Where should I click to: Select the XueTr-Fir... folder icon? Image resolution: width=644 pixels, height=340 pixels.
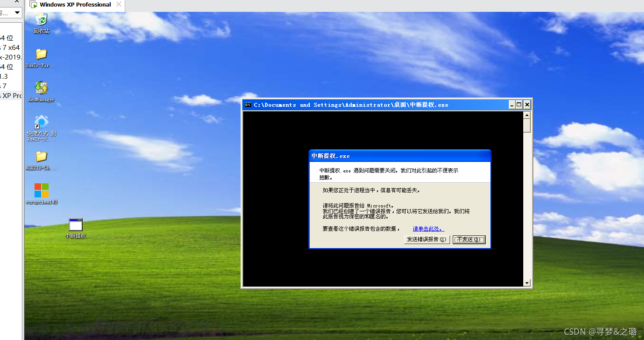[41, 58]
